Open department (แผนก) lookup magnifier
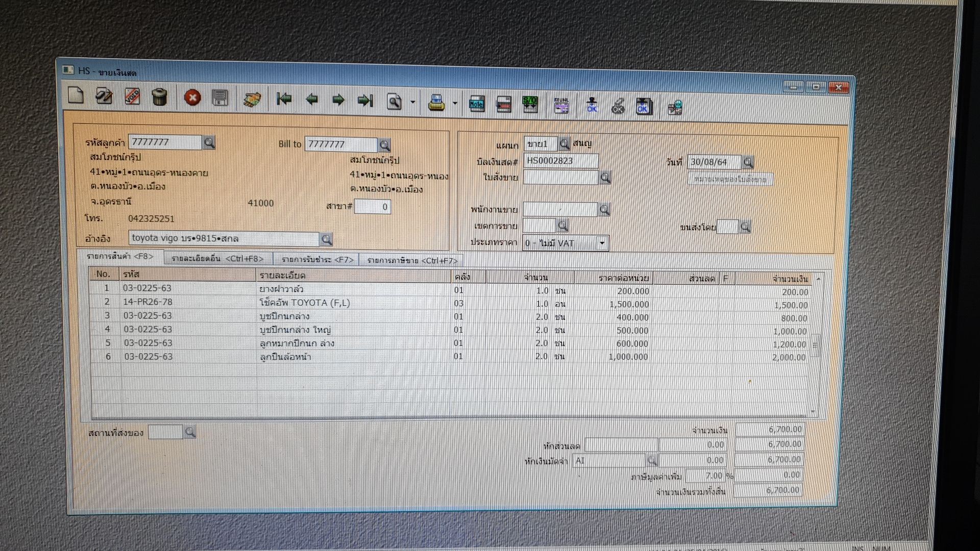Viewport: 980px width, 551px height. pyautogui.click(x=564, y=144)
